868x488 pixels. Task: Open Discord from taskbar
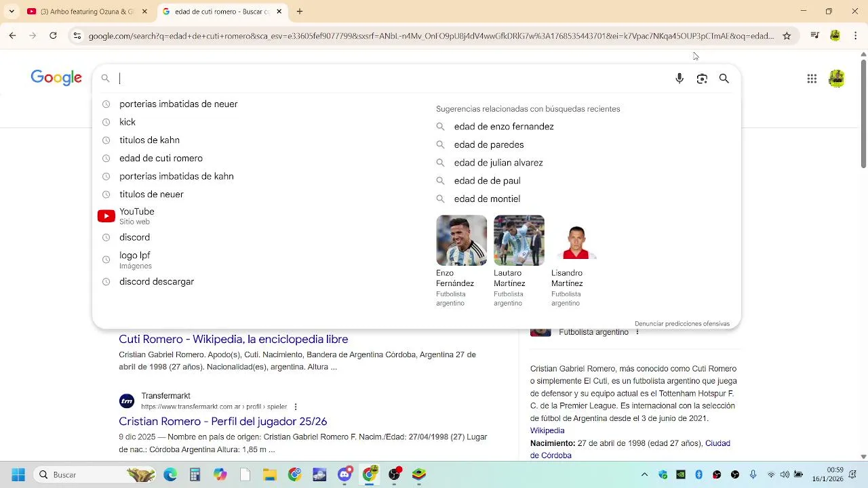tap(344, 474)
